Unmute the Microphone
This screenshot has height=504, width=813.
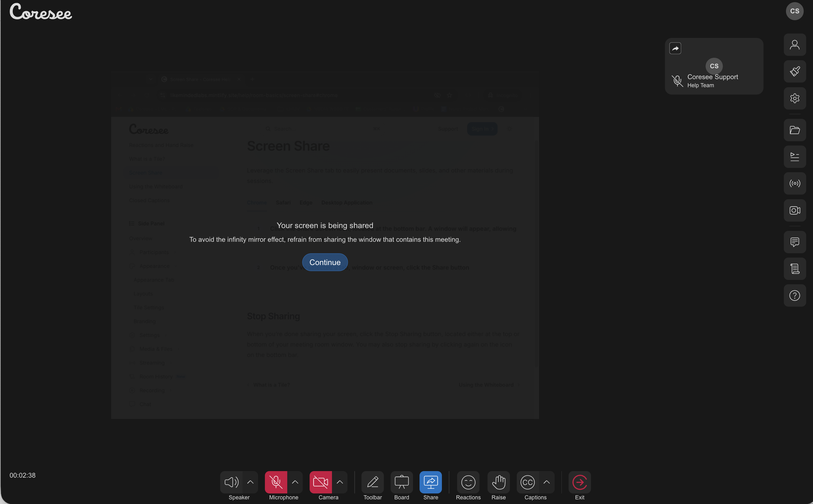tap(276, 482)
